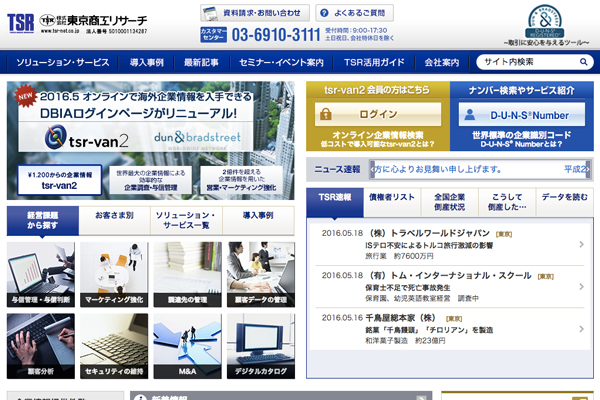Open the デジタルカタログ tile
600x400 pixels.
[x=261, y=346]
